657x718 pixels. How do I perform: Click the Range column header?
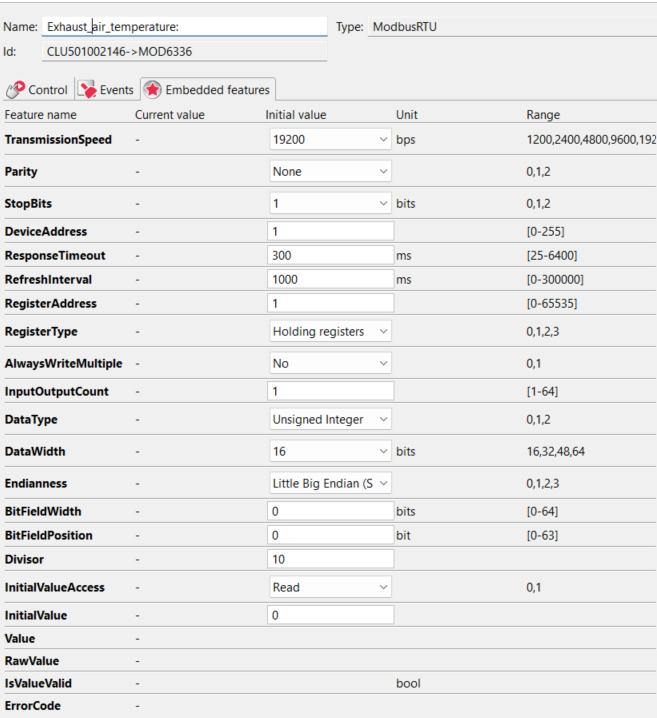tap(543, 114)
